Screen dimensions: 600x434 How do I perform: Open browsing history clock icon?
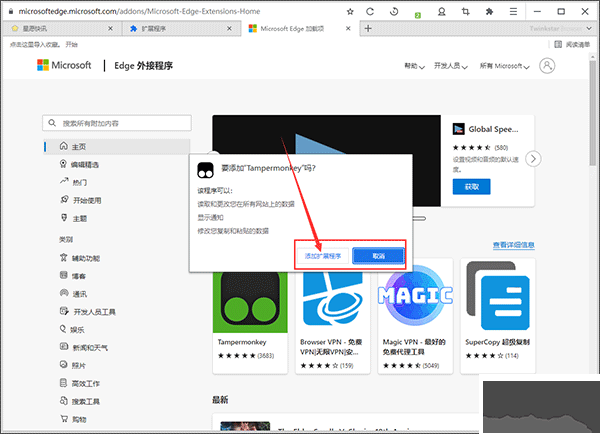coord(394,11)
